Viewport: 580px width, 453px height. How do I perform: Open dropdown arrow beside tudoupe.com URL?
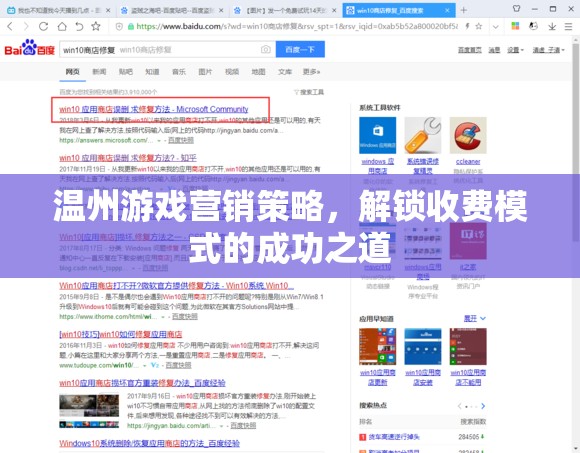(144, 365)
